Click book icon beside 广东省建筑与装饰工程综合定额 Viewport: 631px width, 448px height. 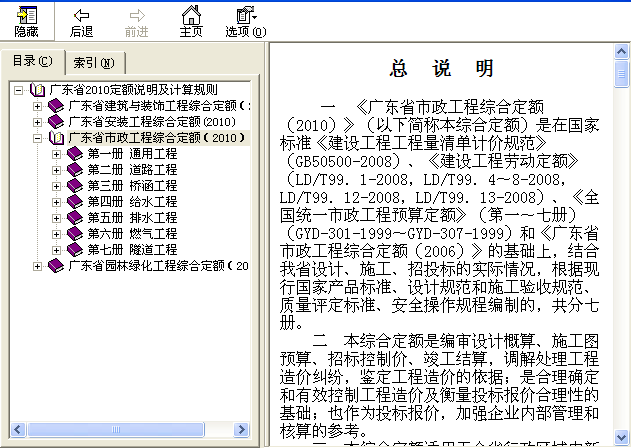click(x=56, y=106)
